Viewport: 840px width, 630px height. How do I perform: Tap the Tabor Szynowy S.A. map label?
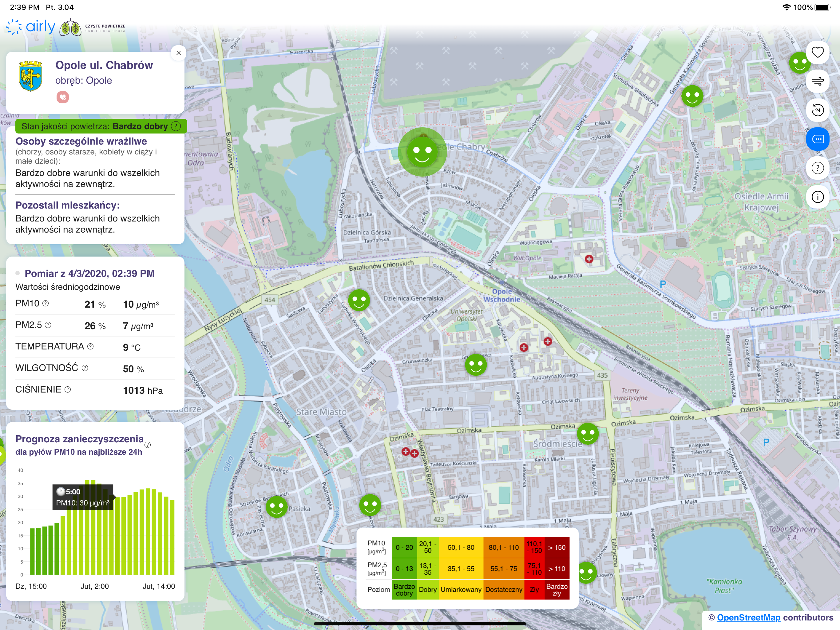792,533
